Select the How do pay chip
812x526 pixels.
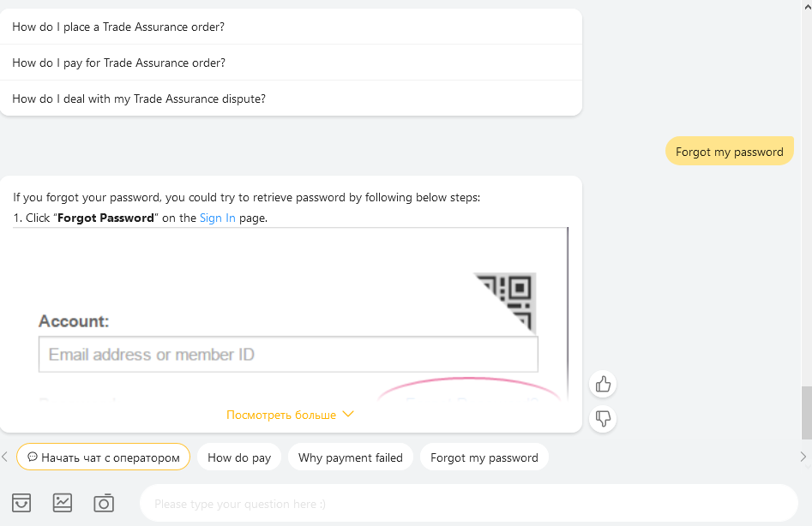(239, 457)
